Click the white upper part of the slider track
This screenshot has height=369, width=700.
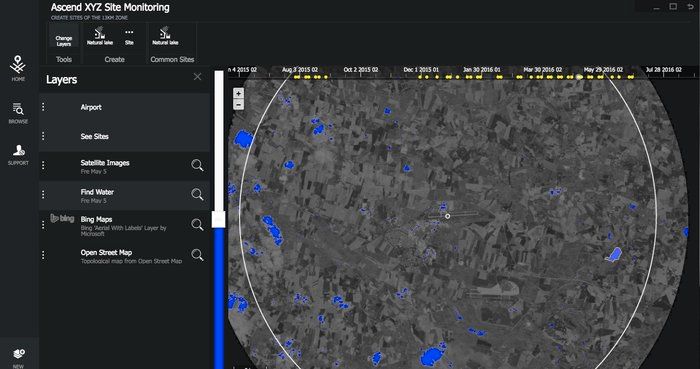coord(219,141)
